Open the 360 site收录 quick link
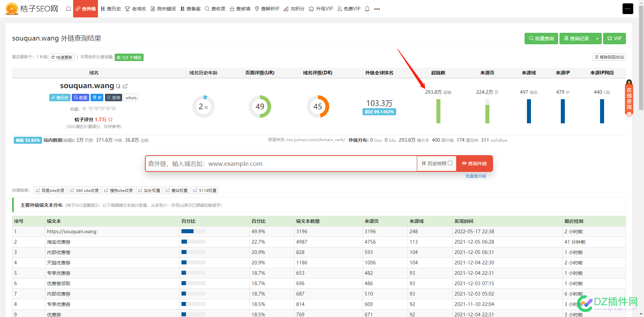The height and width of the screenshot is (317, 644). coord(84,190)
